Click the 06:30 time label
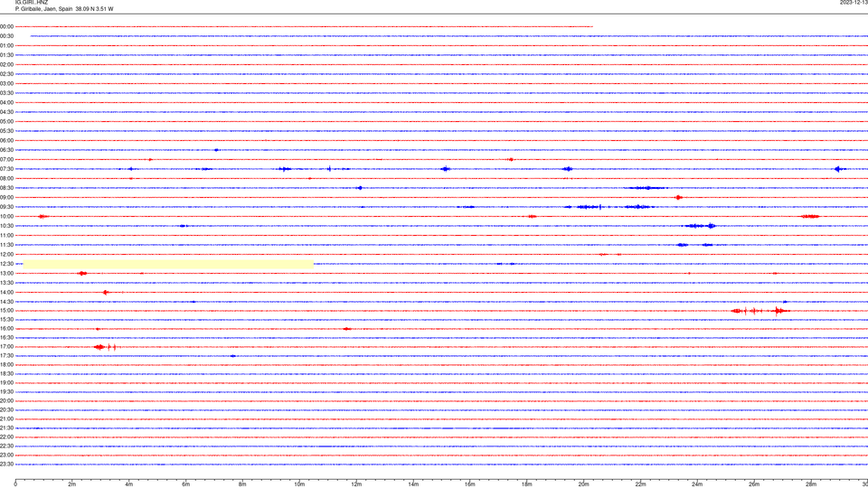This screenshot has width=868, height=488. point(6,150)
